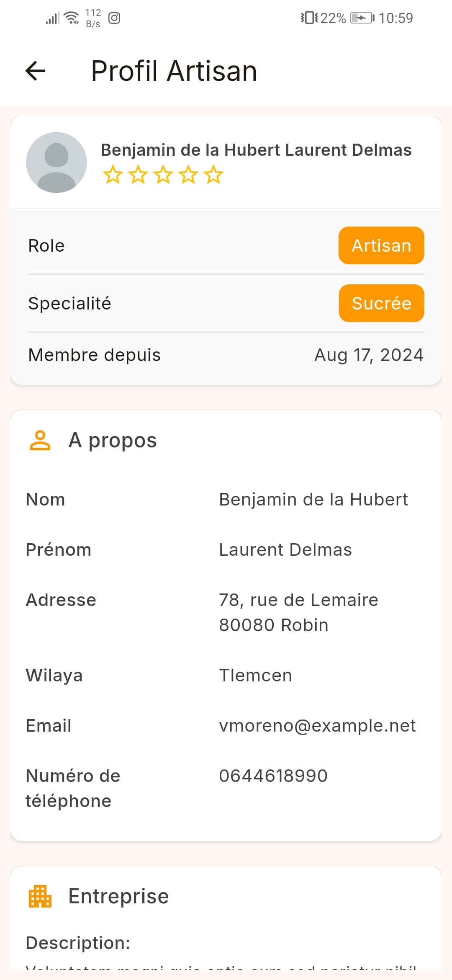The width and height of the screenshot is (452, 980).
Task: Tap the orange Artisan role badge
Action: click(381, 245)
